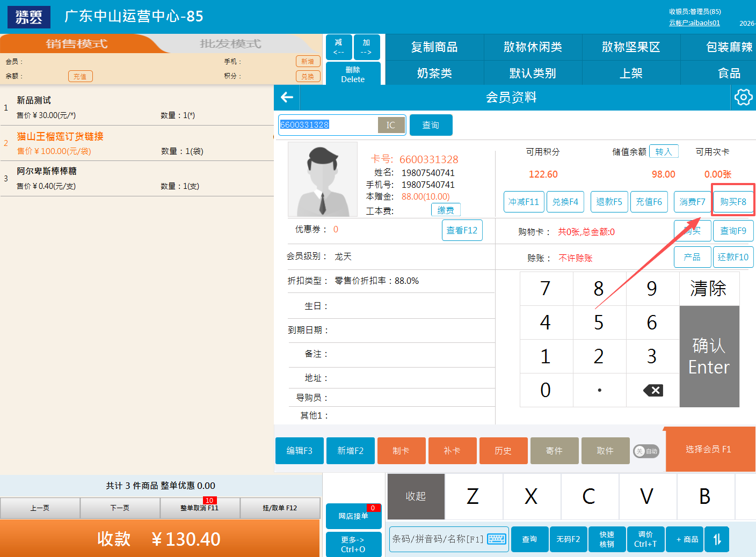
Task: Increase quantity with the 加 arrow button
Action: pos(366,47)
